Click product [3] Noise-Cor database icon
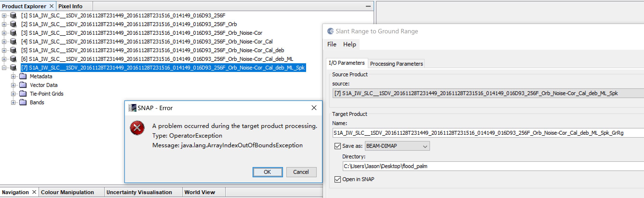The width and height of the screenshot is (644, 198). (13, 33)
